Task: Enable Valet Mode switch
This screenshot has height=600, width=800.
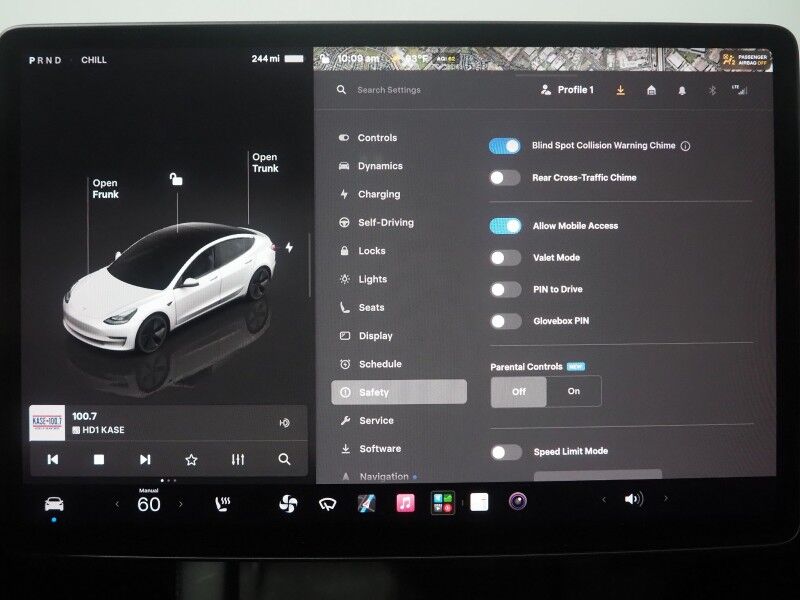Action: pyautogui.click(x=506, y=258)
